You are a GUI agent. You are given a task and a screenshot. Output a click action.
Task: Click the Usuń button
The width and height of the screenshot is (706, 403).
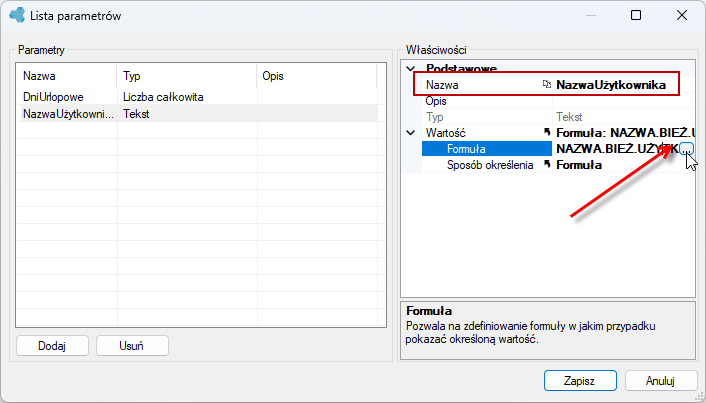click(x=132, y=346)
